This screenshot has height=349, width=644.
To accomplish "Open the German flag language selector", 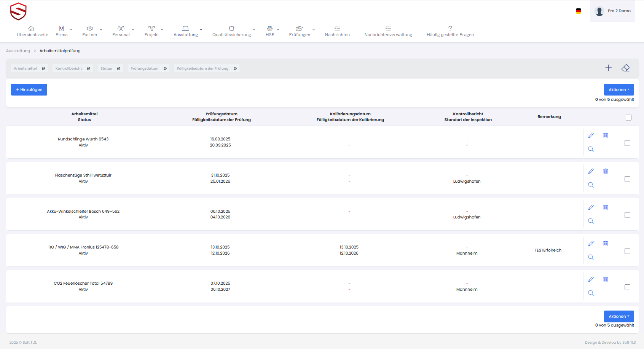I will (x=578, y=11).
